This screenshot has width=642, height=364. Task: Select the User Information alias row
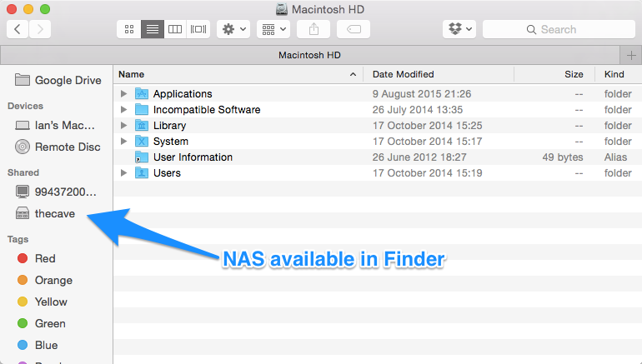click(378, 157)
